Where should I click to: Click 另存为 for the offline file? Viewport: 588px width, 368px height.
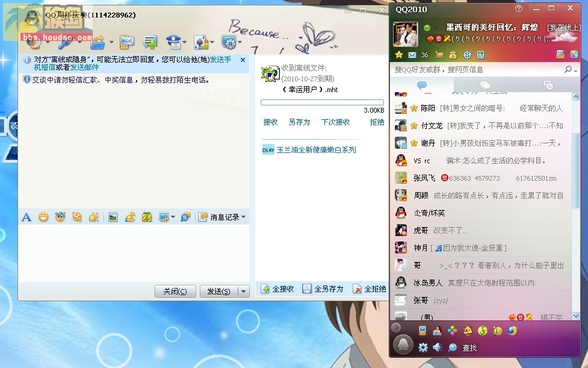click(x=299, y=122)
